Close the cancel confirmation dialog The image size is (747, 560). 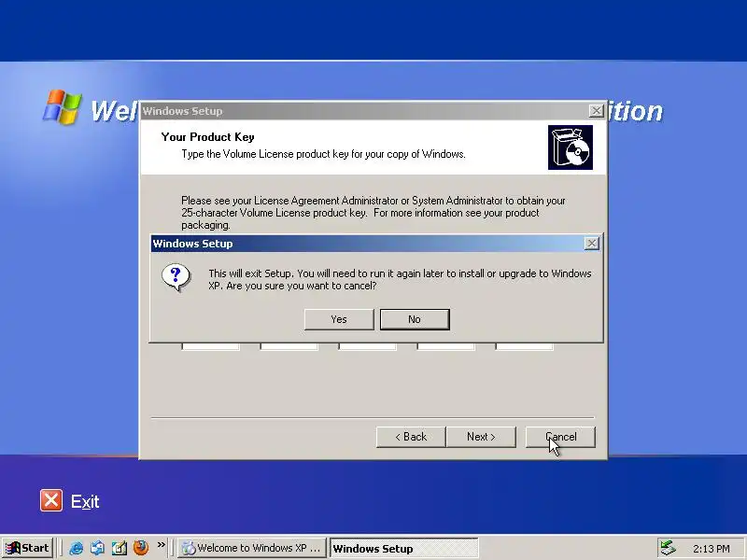[x=591, y=244]
